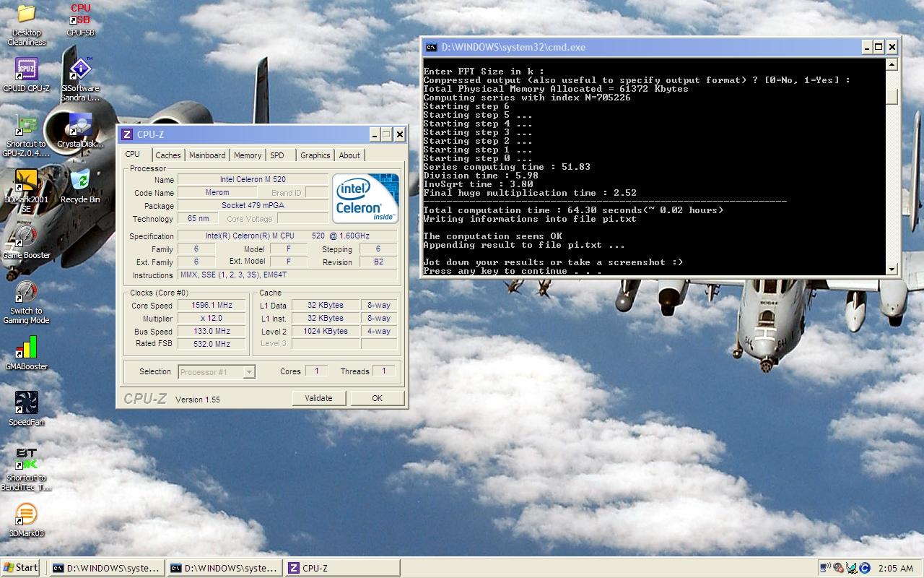Click the blue C tray icon
This screenshot has height=578, width=924.
pyautogui.click(x=865, y=568)
